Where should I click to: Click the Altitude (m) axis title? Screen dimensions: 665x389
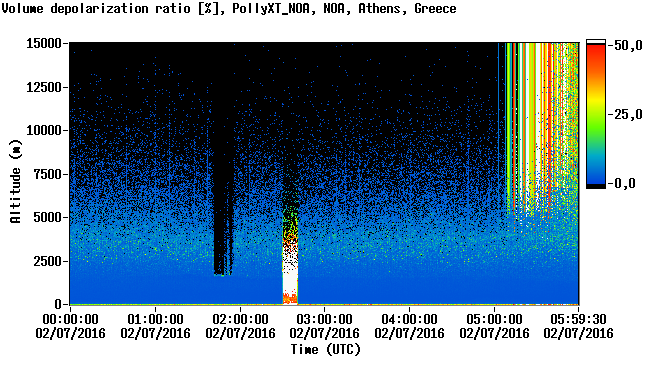pos(15,181)
